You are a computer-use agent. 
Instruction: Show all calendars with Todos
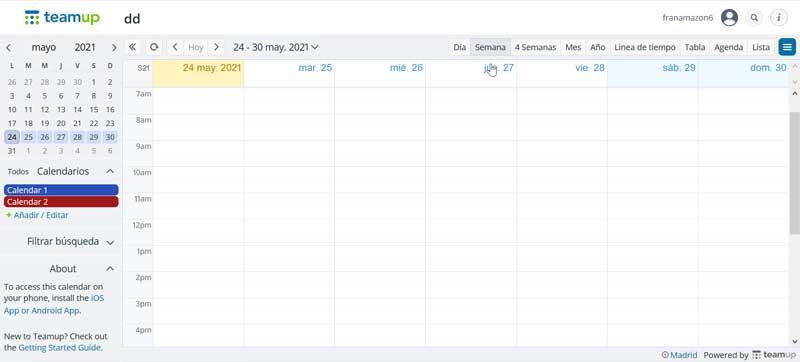pyautogui.click(x=18, y=172)
